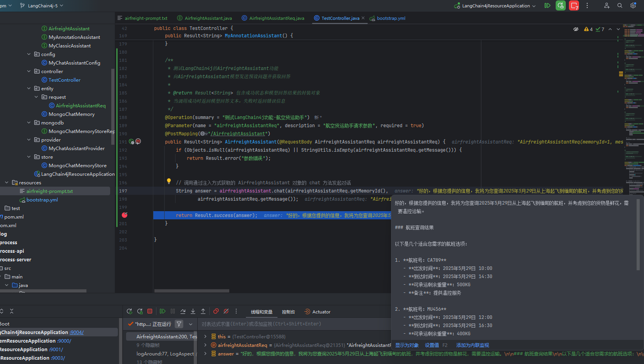
Task: Open the top toolbar More Actions kebab menu
Action: (x=587, y=5)
